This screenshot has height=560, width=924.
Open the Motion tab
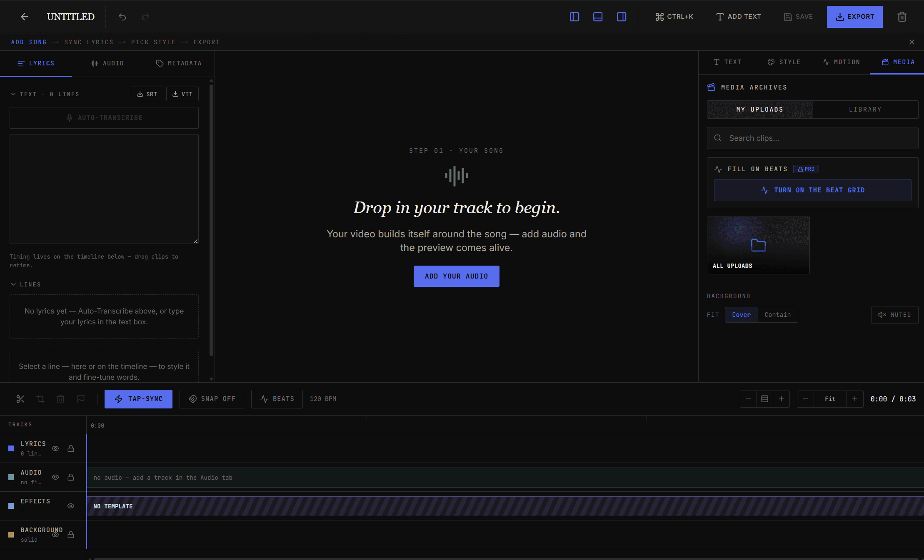coord(841,62)
